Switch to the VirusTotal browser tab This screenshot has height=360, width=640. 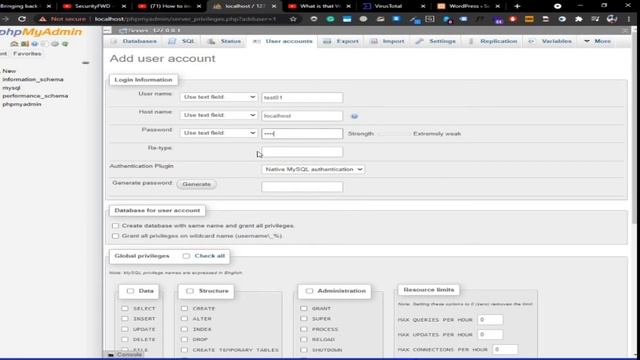click(388, 6)
